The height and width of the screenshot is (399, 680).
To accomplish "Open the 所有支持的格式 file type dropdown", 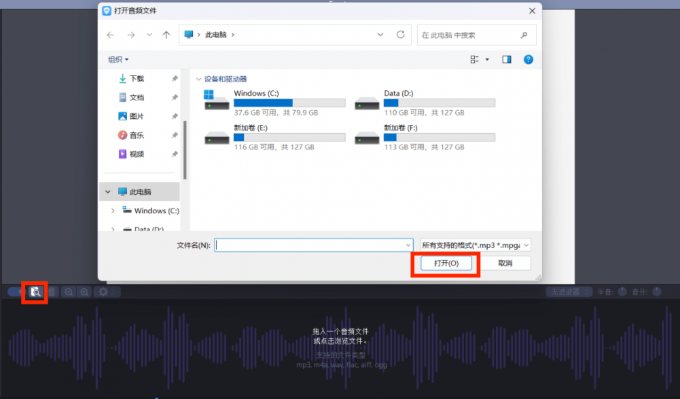I will click(476, 245).
